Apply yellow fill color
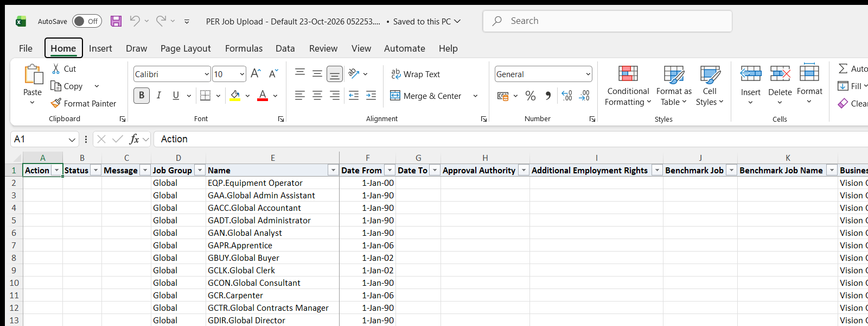This screenshot has height=326, width=868. tap(235, 96)
